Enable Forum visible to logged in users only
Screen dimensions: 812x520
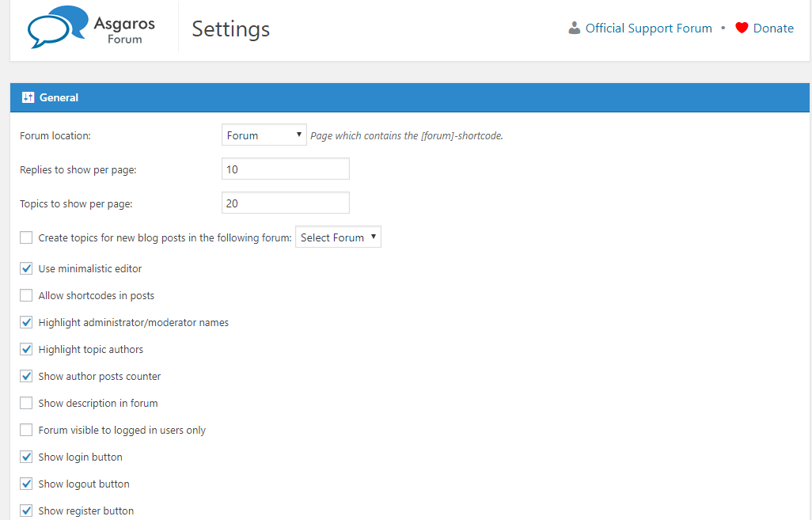[x=27, y=430]
